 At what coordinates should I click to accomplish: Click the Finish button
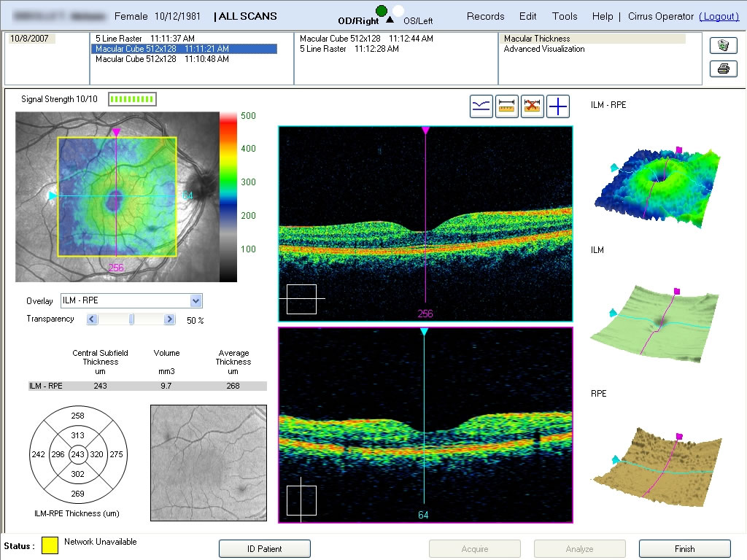tap(684, 549)
